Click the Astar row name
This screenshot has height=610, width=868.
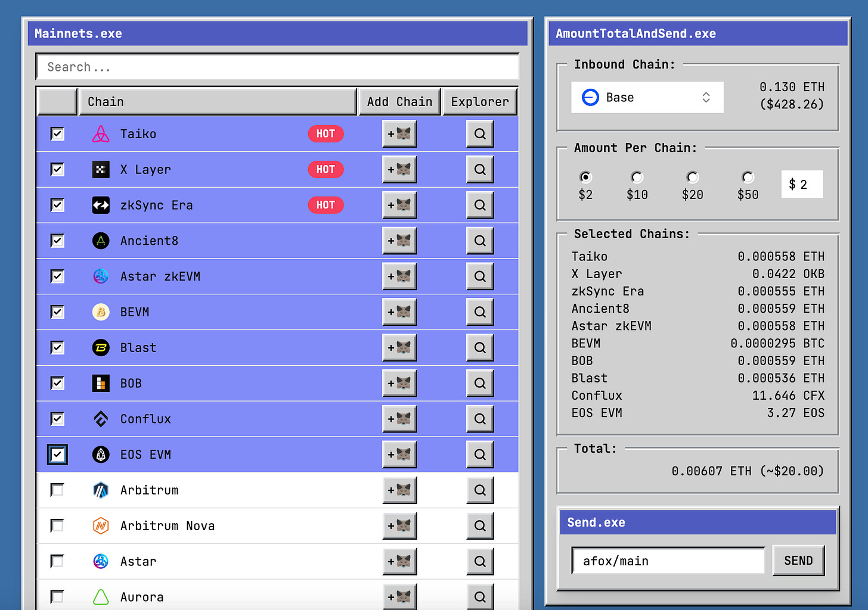click(138, 561)
